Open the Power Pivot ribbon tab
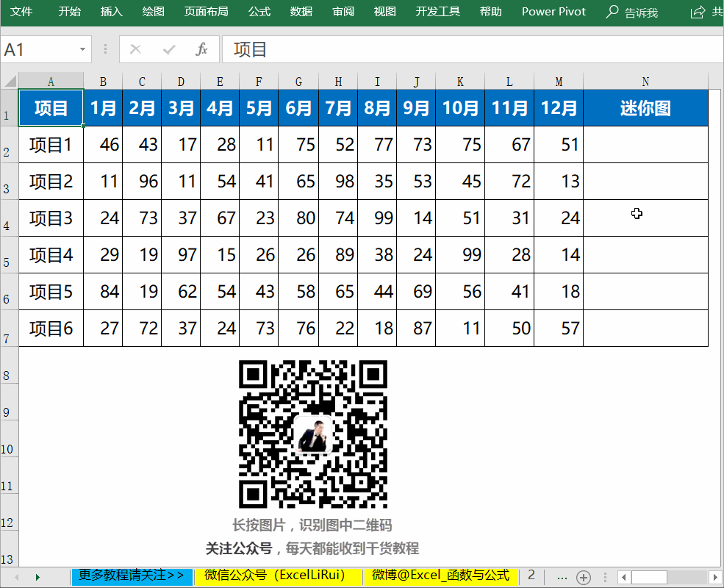Screen dimensions: 724x588 click(x=553, y=12)
